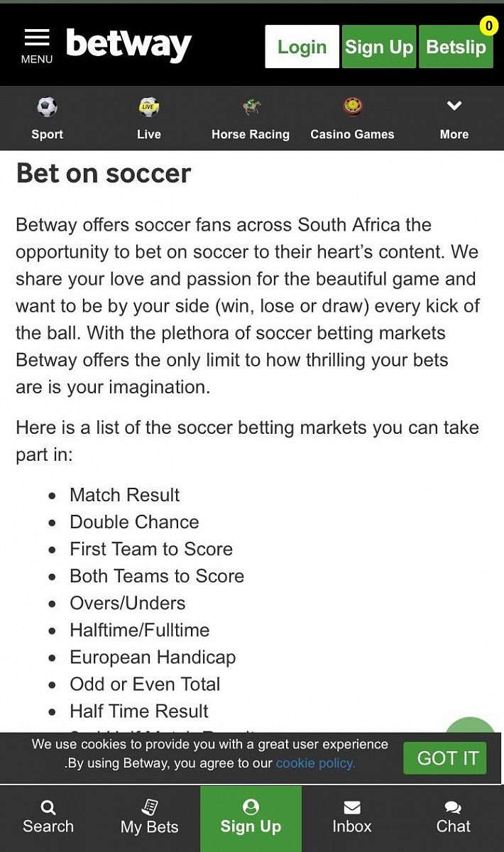504x852 pixels.
Task: Click the Login button
Action: [x=302, y=46]
